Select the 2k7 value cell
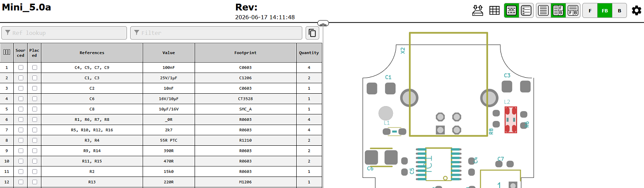This screenshot has width=644, height=188. (169, 130)
